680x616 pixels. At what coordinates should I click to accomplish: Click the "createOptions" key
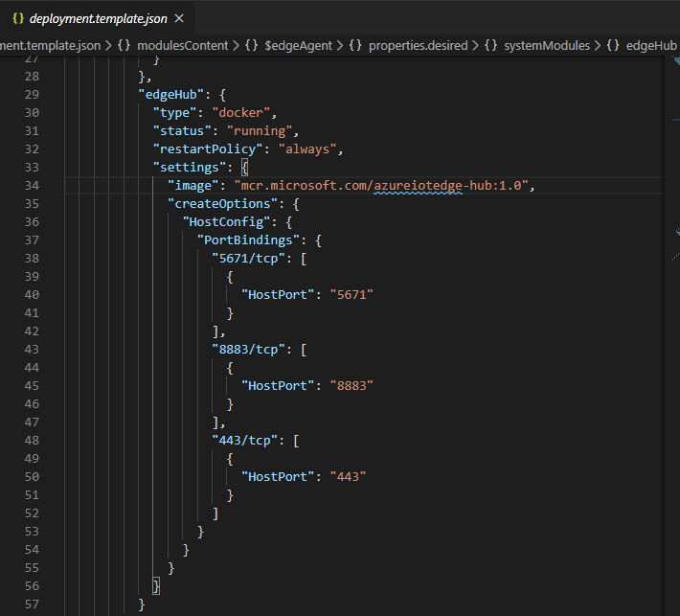(222, 204)
